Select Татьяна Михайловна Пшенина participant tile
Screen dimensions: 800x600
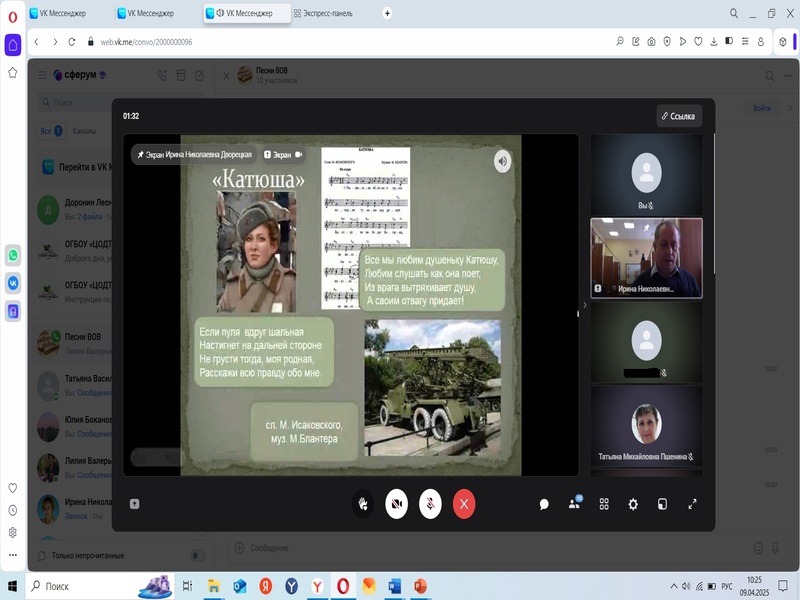click(x=646, y=426)
